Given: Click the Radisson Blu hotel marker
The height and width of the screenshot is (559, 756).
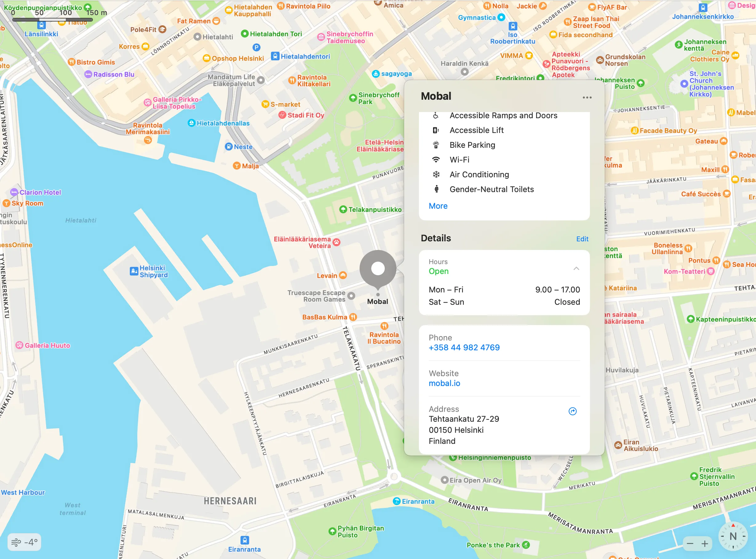Looking at the screenshot, I should coord(88,74).
